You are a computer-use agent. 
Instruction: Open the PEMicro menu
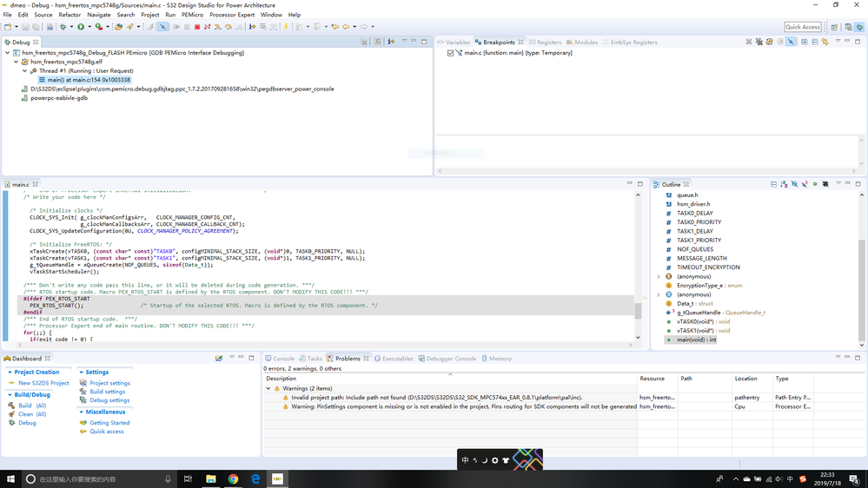(192, 15)
